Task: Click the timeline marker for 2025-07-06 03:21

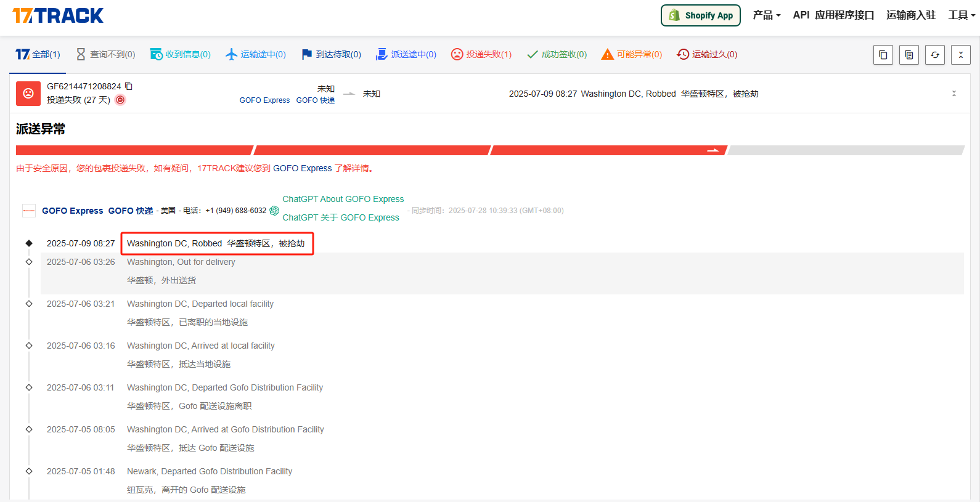Action: 29,304
